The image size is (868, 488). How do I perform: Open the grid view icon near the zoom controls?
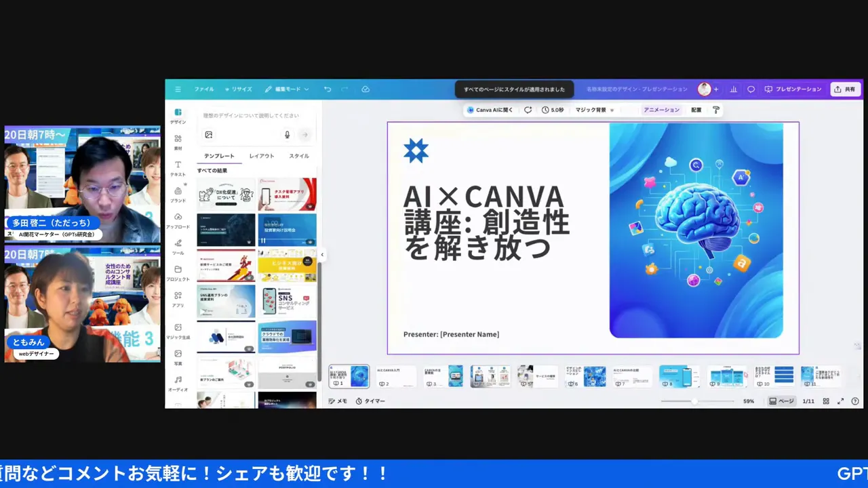click(826, 401)
